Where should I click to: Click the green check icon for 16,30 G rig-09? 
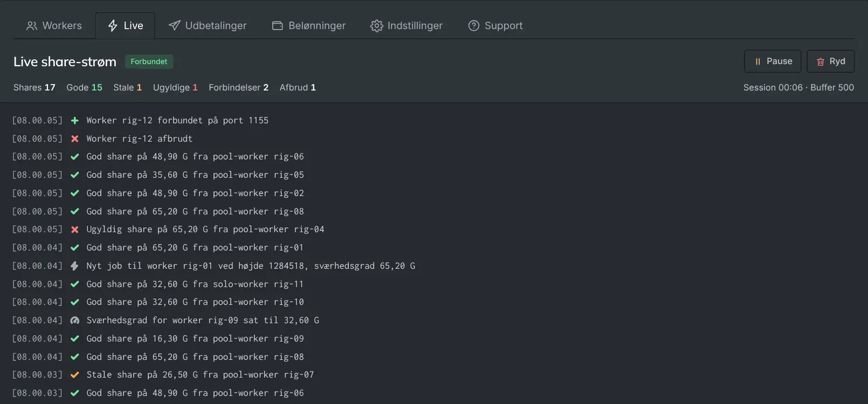[75, 339]
